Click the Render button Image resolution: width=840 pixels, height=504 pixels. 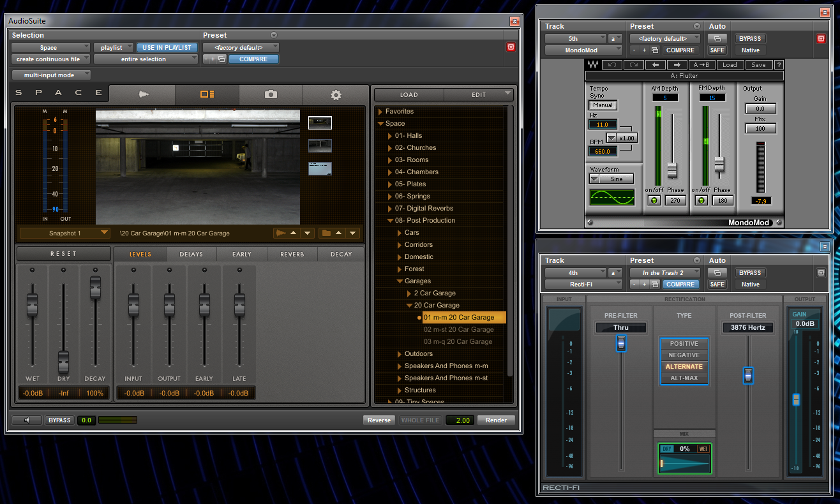496,420
